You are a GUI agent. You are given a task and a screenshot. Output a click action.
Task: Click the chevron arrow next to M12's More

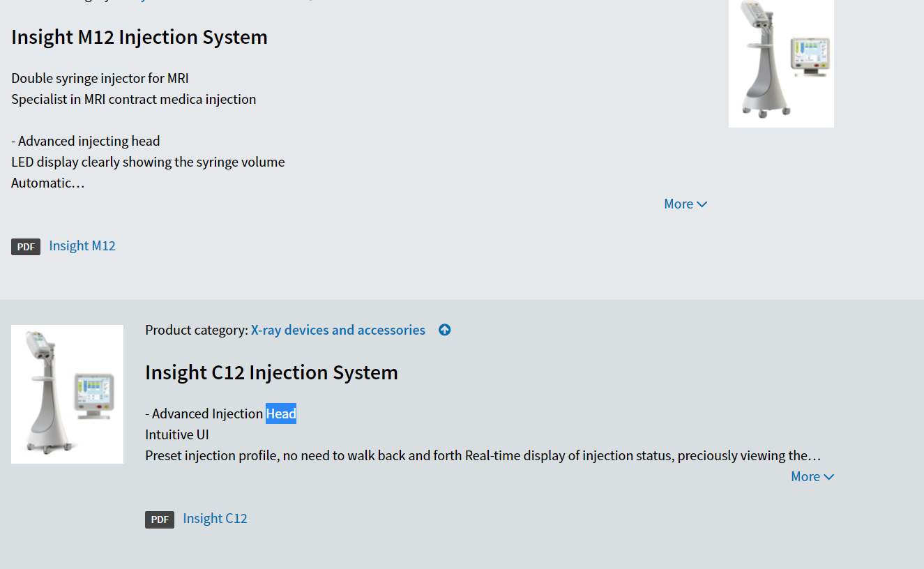tap(702, 204)
